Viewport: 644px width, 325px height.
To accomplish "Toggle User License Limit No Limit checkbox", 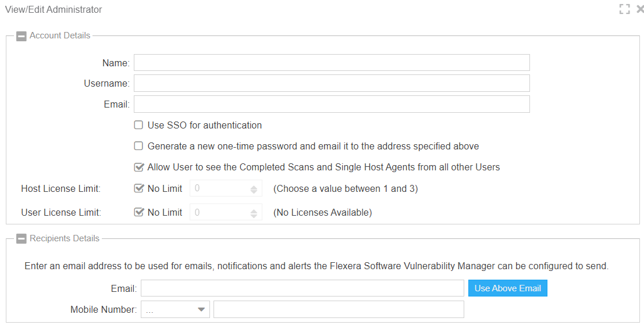I will tap(138, 212).
